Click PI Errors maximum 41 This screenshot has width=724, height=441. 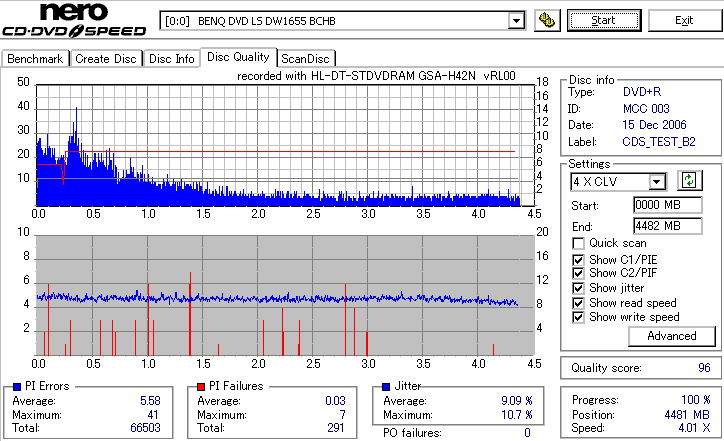[x=153, y=415]
